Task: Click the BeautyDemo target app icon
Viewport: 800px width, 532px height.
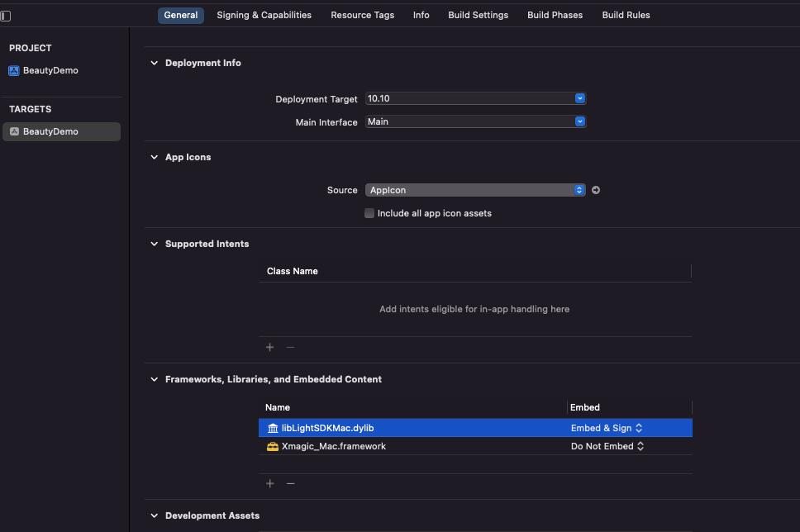Action: tap(14, 131)
